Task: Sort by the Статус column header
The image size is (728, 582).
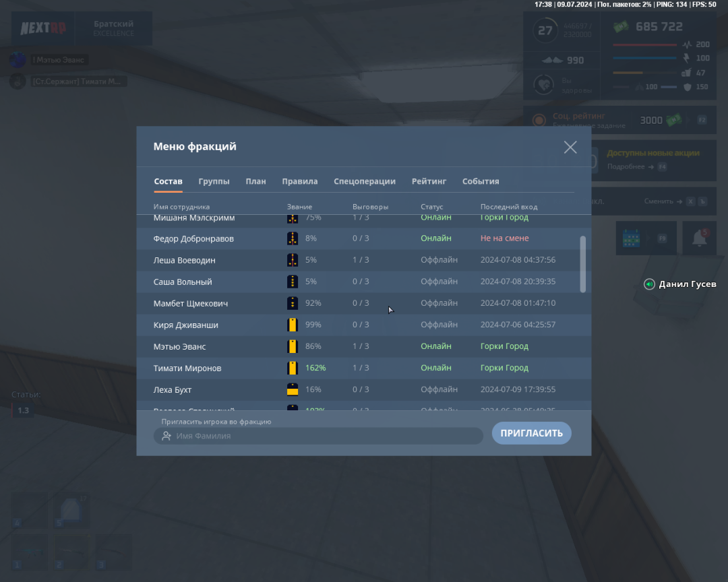Action: point(432,207)
